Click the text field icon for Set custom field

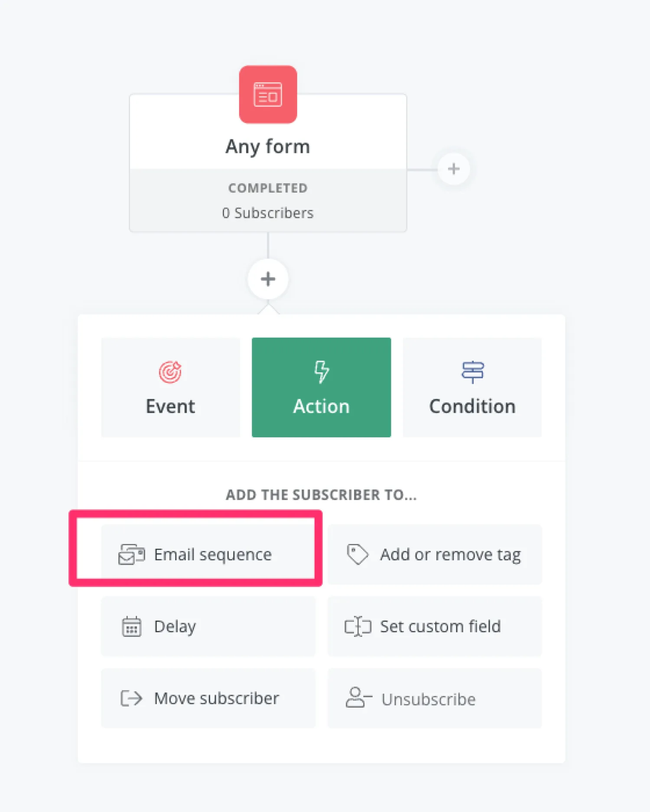click(358, 627)
